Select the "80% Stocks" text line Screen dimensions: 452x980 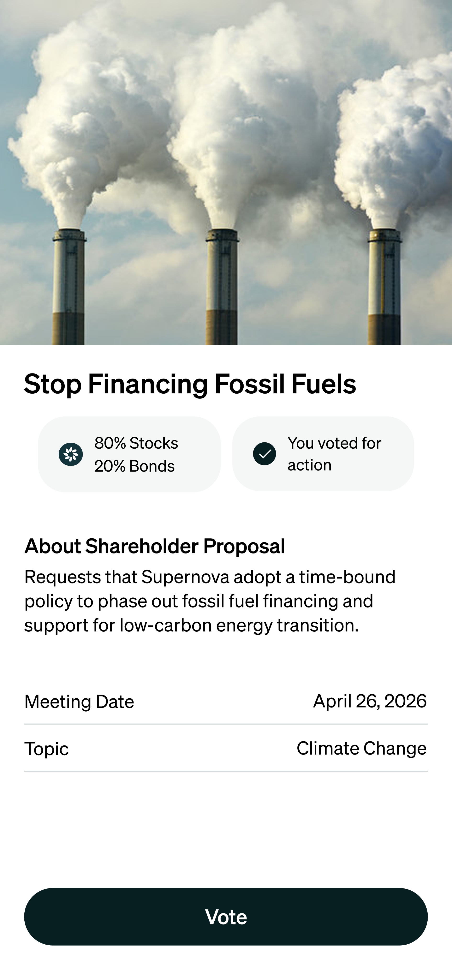click(x=136, y=443)
